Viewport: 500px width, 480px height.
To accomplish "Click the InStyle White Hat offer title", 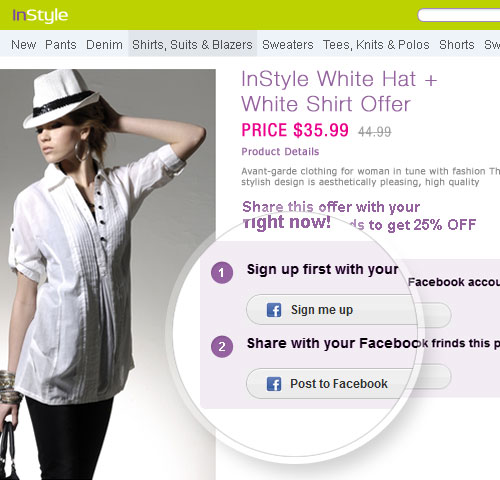I will (x=339, y=91).
